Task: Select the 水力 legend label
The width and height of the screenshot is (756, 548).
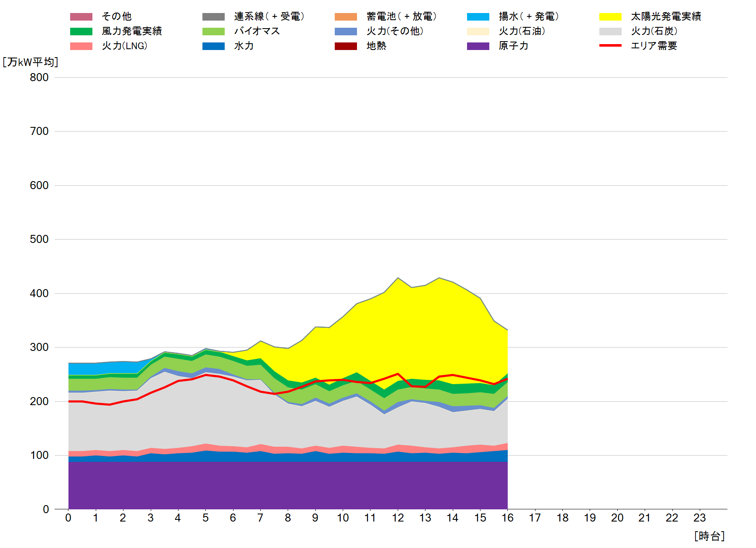Action: click(244, 46)
